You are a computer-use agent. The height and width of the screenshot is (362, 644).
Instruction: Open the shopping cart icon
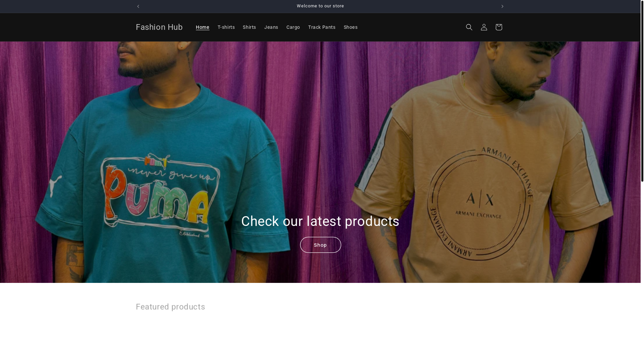(498, 27)
